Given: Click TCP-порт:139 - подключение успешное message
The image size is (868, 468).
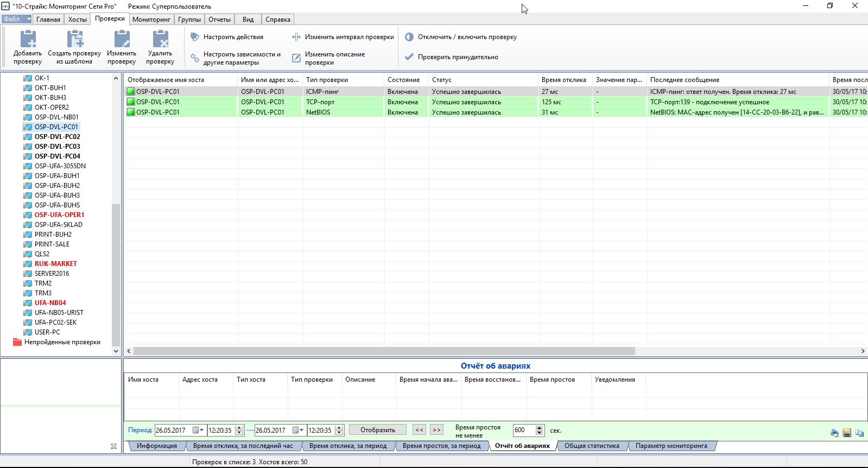Looking at the screenshot, I should pos(709,102).
